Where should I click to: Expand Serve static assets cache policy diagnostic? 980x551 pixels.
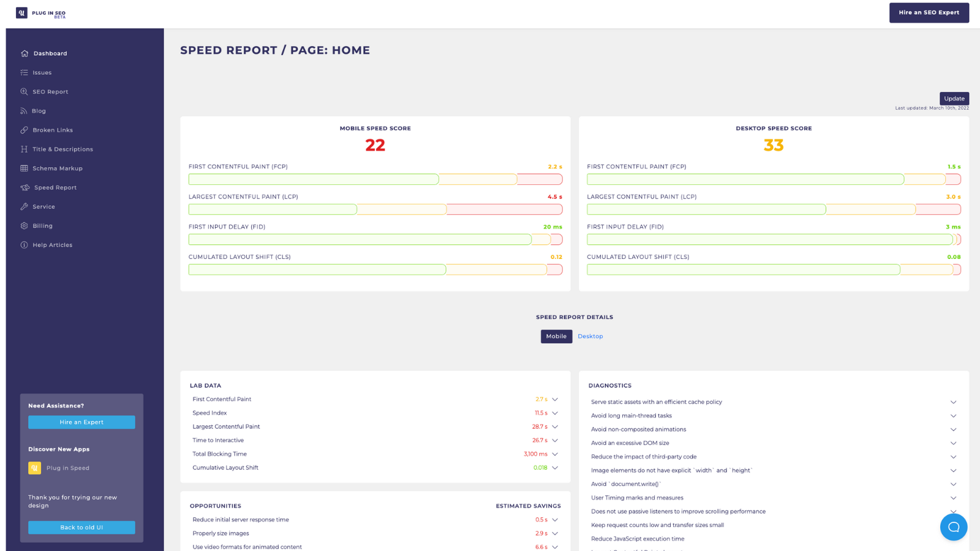952,402
